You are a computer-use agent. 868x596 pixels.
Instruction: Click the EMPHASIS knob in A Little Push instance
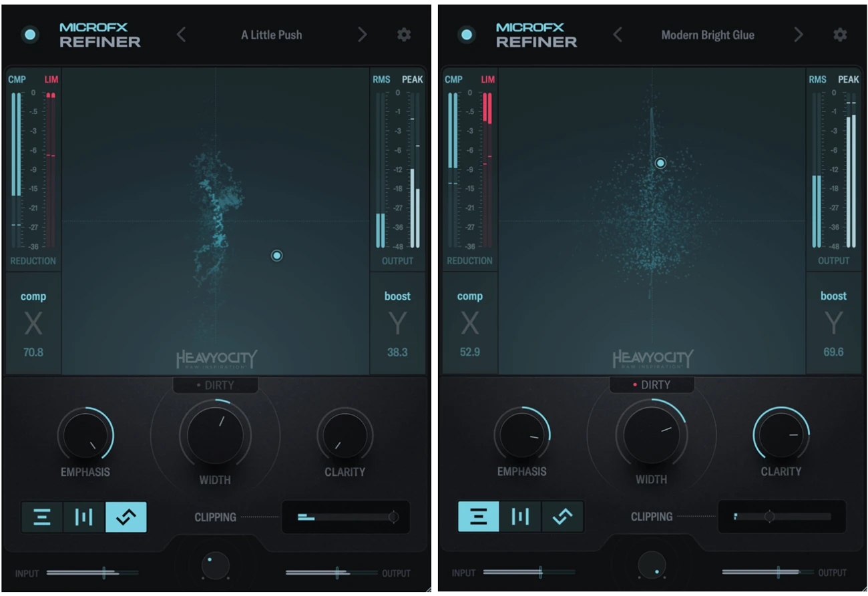pyautogui.click(x=85, y=436)
